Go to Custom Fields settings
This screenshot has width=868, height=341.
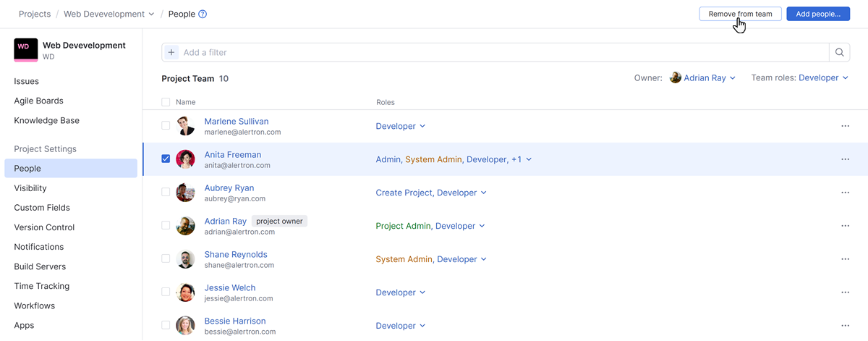pos(42,208)
